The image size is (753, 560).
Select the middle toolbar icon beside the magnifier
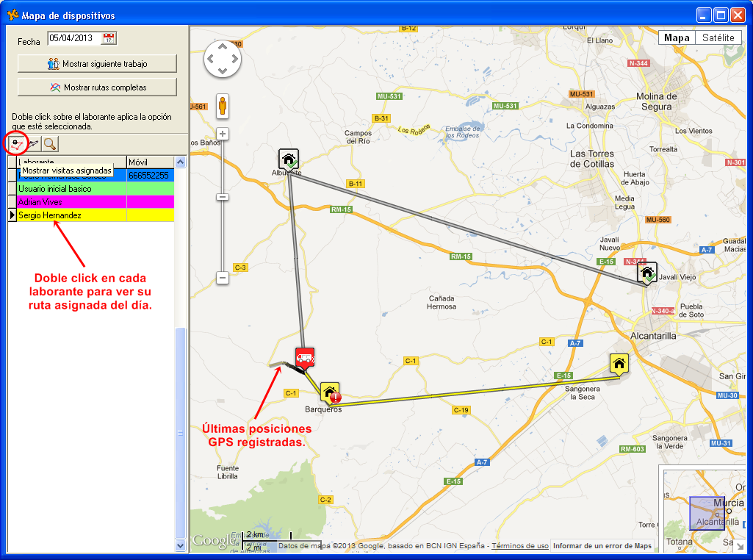tap(34, 143)
